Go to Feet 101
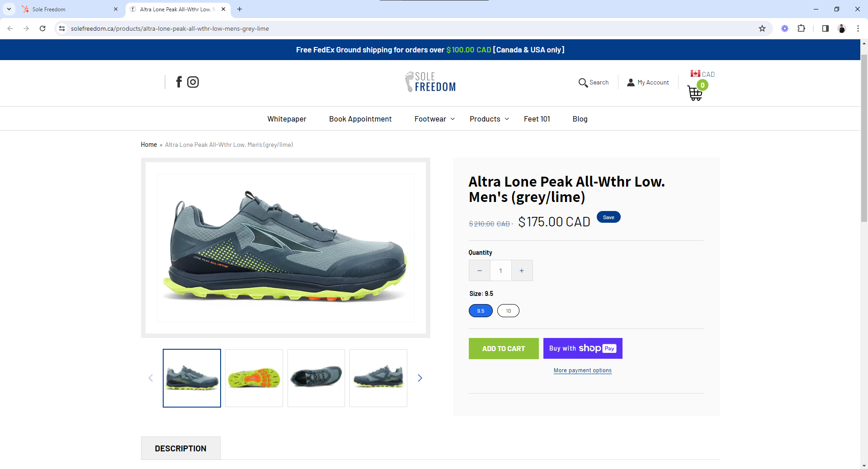This screenshot has height=469, width=868. (537, 119)
